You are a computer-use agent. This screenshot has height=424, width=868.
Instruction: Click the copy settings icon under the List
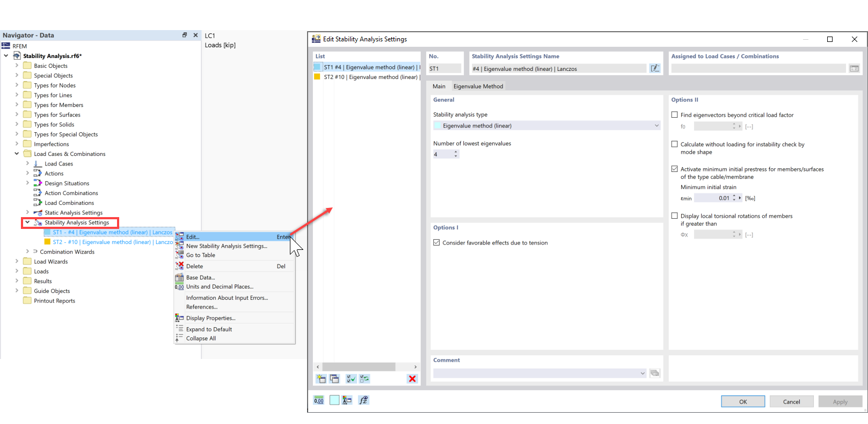[x=334, y=379]
